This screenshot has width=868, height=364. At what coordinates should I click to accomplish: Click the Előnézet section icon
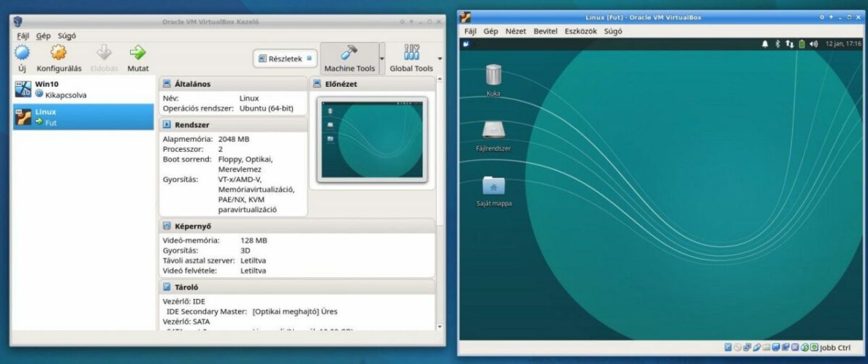(x=318, y=84)
